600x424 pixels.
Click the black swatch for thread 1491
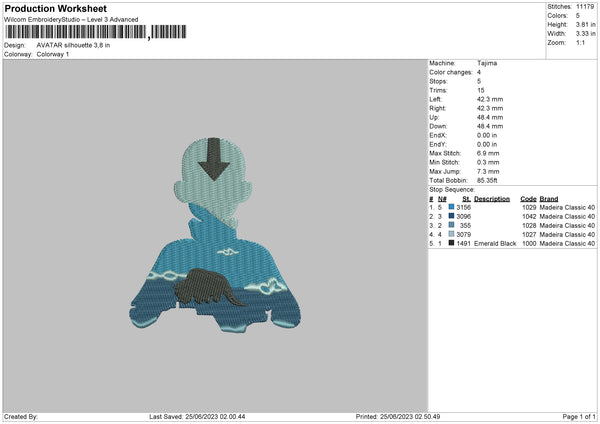coord(452,243)
